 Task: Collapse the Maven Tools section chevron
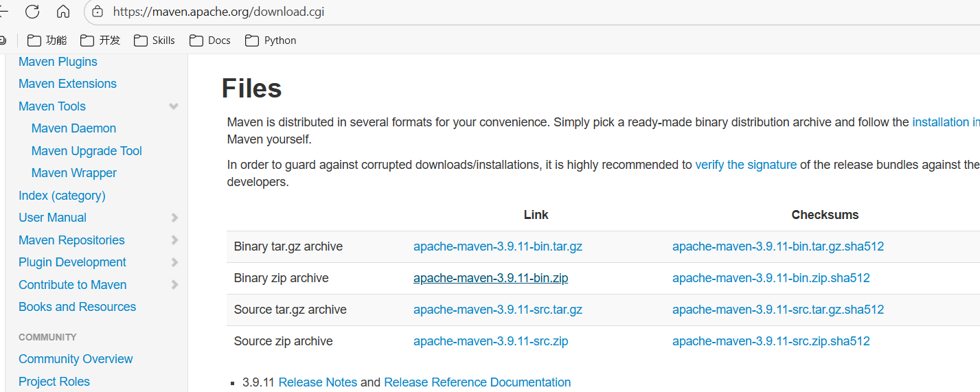(x=174, y=106)
